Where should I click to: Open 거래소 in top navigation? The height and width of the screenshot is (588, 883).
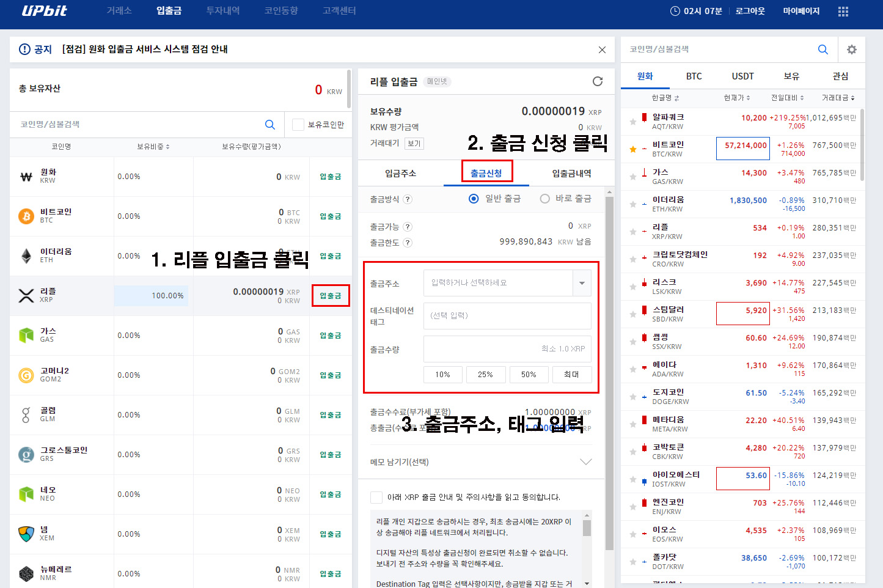pyautogui.click(x=119, y=11)
